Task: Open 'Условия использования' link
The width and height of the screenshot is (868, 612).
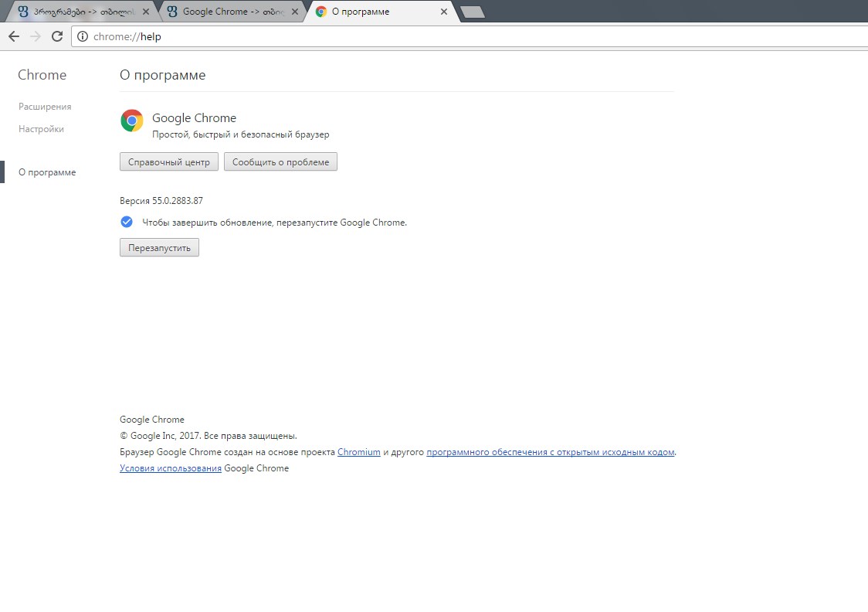Action: (x=171, y=468)
